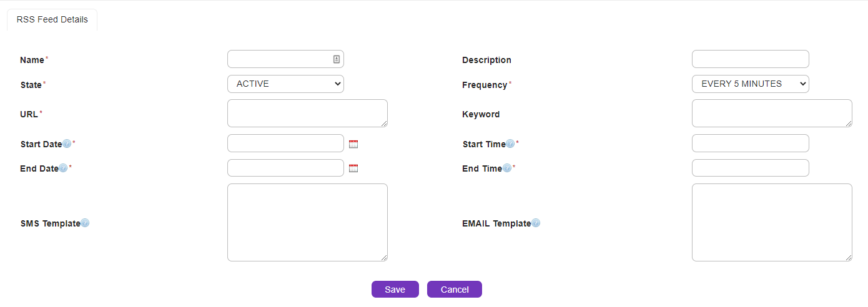Focus the Keyword text area
This screenshot has height=307, width=868.
(772, 114)
